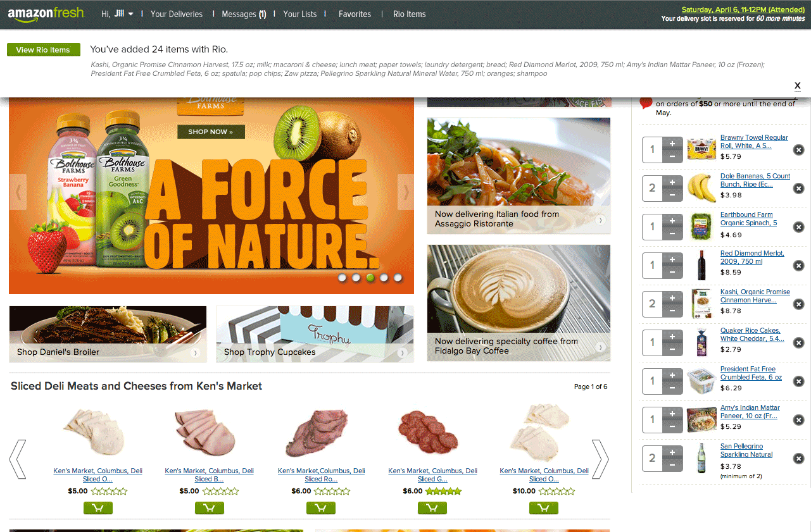
Task: Increase quantity of Quaker Rice Cakes
Action: coord(672,337)
